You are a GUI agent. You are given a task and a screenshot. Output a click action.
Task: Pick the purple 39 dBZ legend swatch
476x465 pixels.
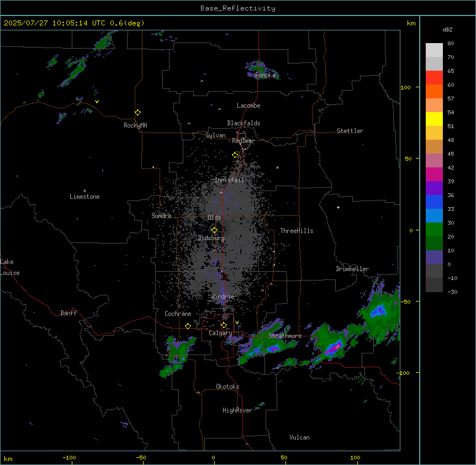pyautogui.click(x=434, y=188)
